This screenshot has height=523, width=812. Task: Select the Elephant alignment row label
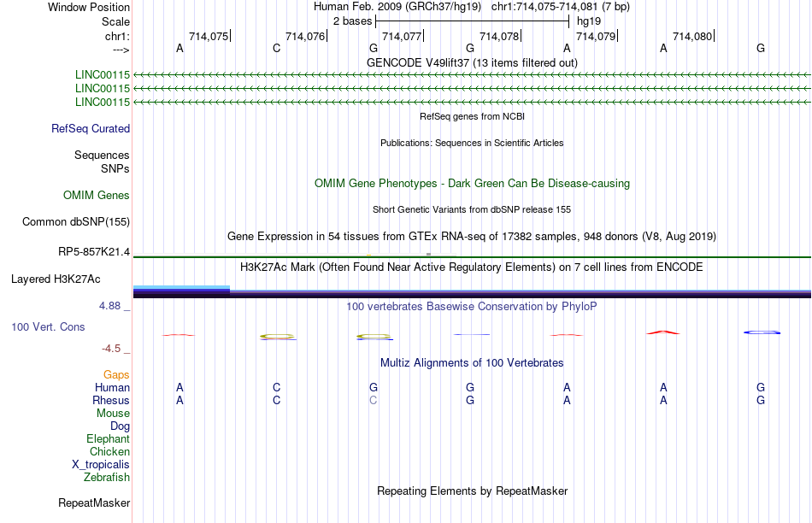108,438
